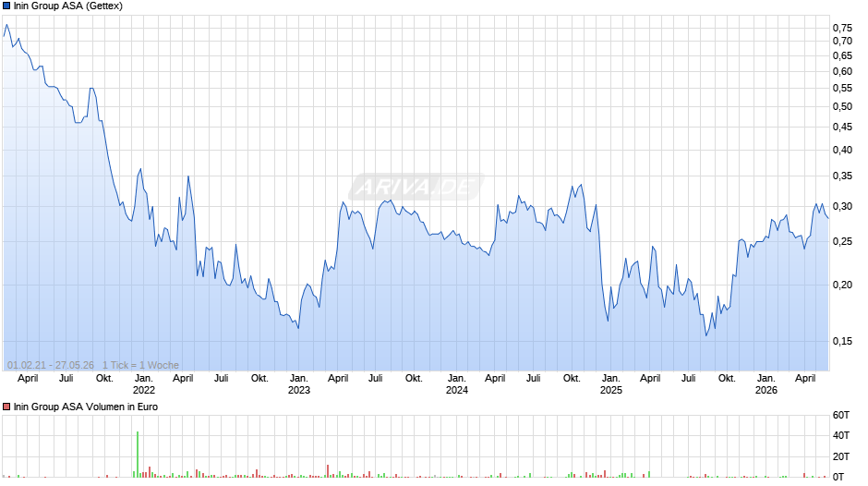868x486 pixels.
Task: Click the 0T volume axis label
Action: (838, 477)
